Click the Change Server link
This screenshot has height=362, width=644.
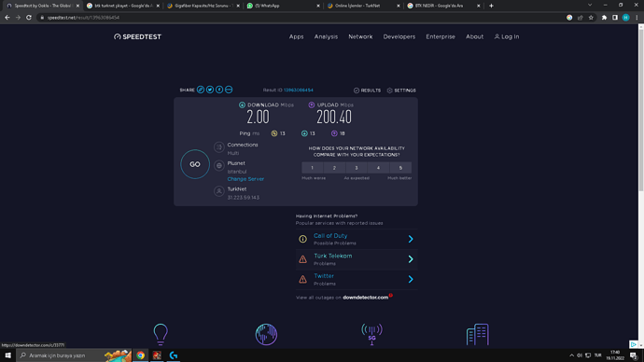tap(245, 179)
